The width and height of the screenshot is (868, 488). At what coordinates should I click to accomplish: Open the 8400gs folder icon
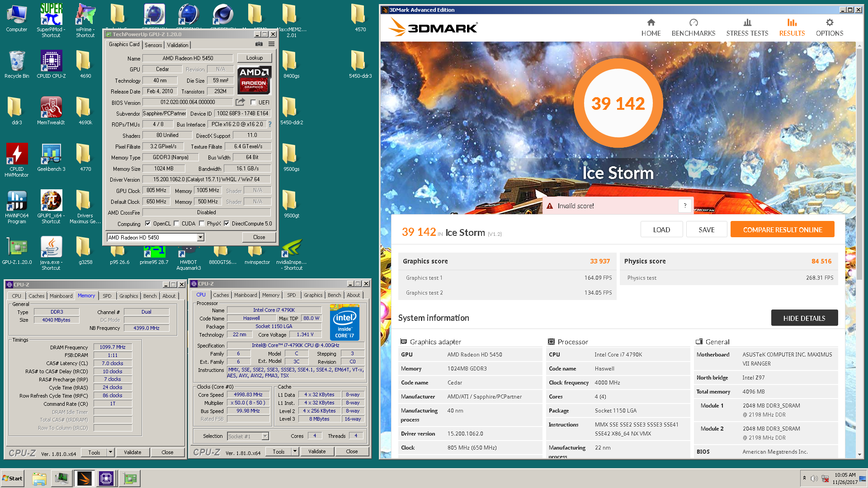pos(292,65)
